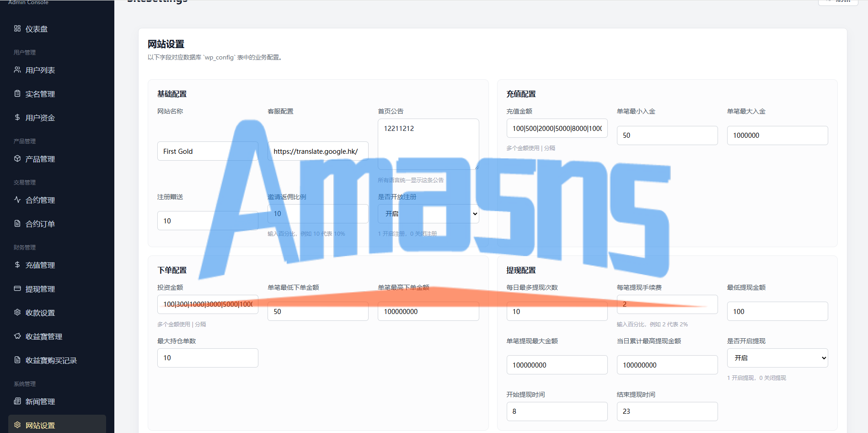868x433 pixels.
Task: Open 收款设置 menu item
Action: 57,313
